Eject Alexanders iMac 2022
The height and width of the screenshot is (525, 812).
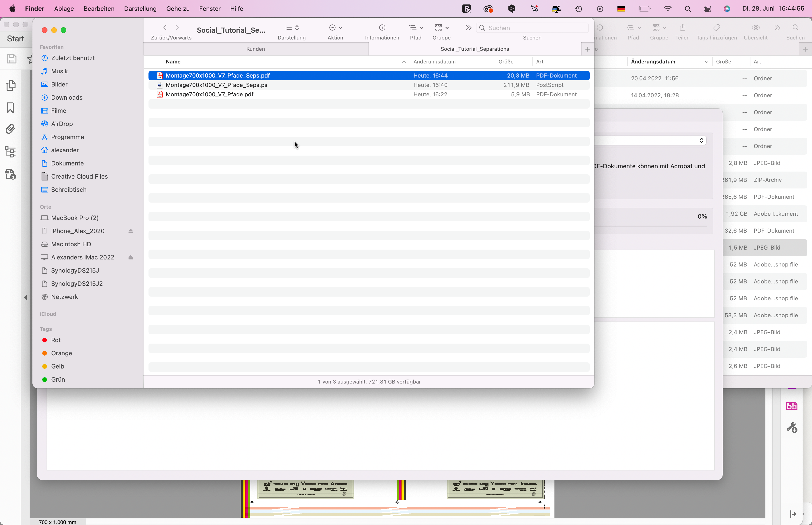[130, 257]
